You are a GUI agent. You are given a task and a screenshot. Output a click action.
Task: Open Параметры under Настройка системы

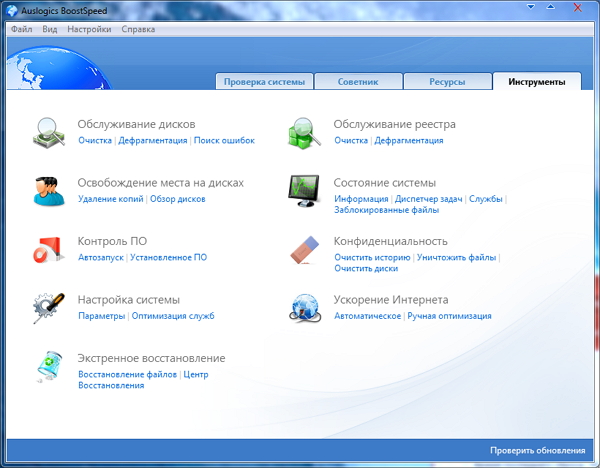tap(102, 316)
